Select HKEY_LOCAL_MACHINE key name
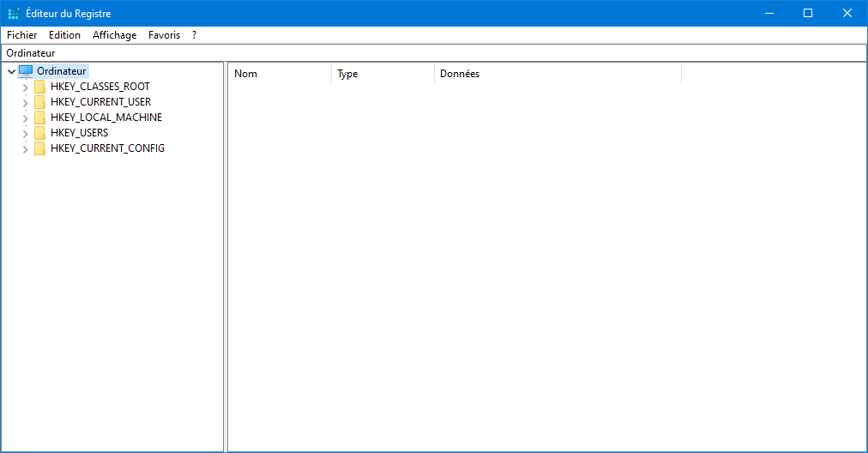 click(x=106, y=118)
